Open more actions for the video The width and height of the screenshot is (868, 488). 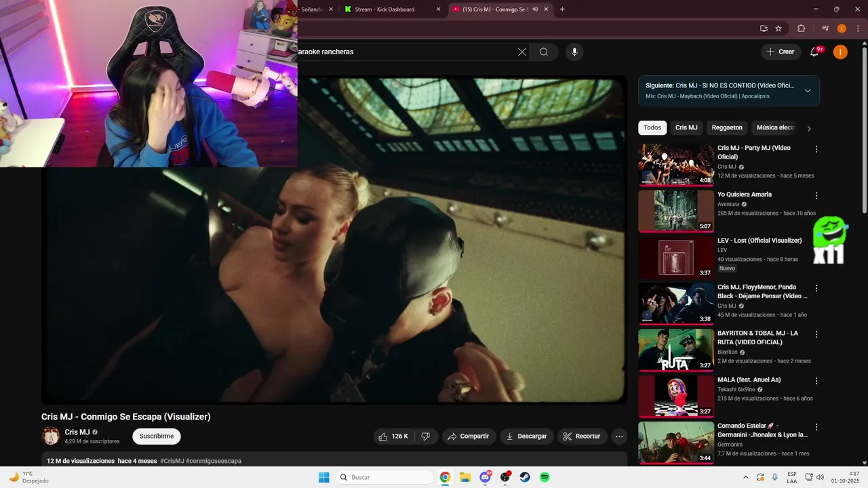pyautogui.click(x=619, y=436)
